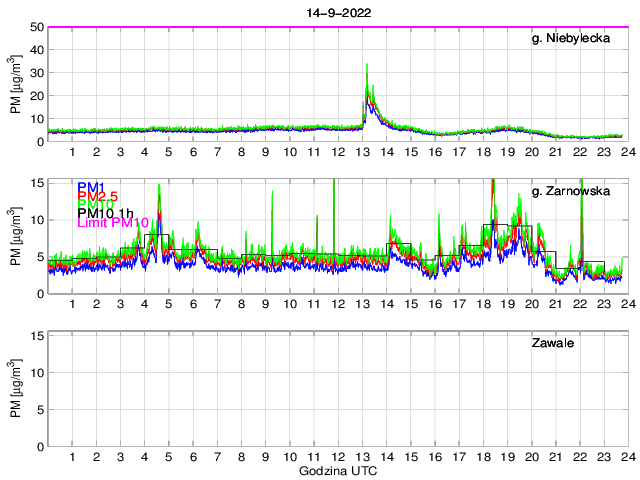The height and width of the screenshot is (480, 640).
Task: Click the y-axis label of the Zarnowska chart
Action: pos(17,237)
